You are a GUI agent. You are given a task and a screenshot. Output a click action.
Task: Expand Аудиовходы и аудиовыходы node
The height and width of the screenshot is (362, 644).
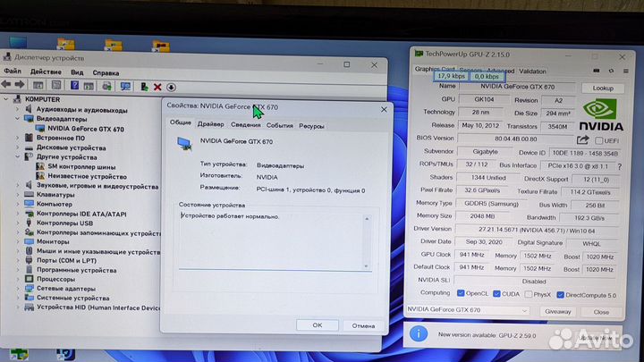(17, 109)
